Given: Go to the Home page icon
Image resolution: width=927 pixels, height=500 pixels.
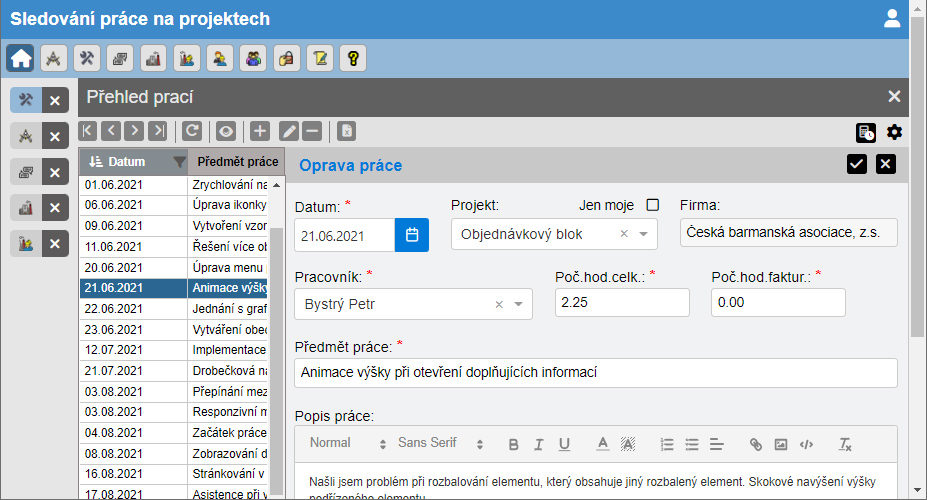Looking at the screenshot, I should tap(20, 58).
